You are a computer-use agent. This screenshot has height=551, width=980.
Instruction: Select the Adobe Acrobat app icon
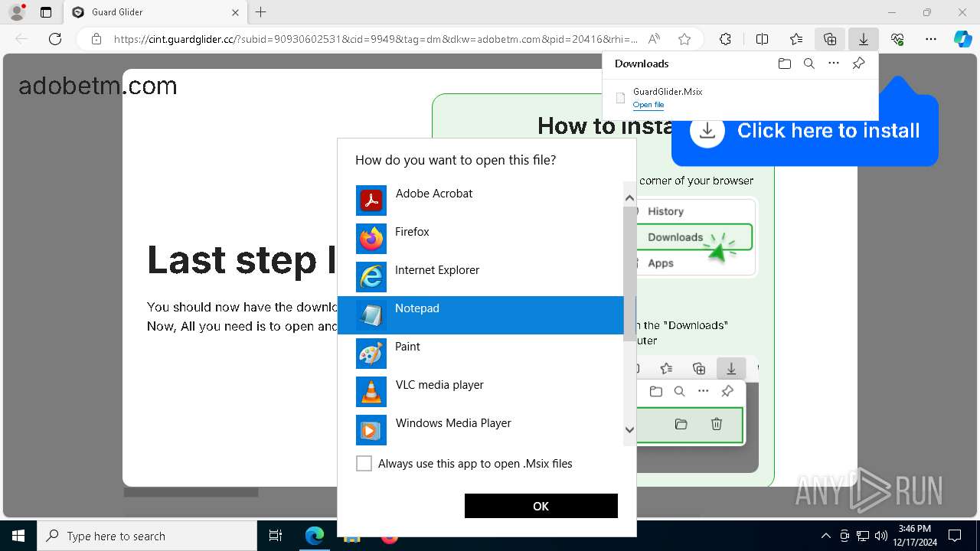point(371,201)
